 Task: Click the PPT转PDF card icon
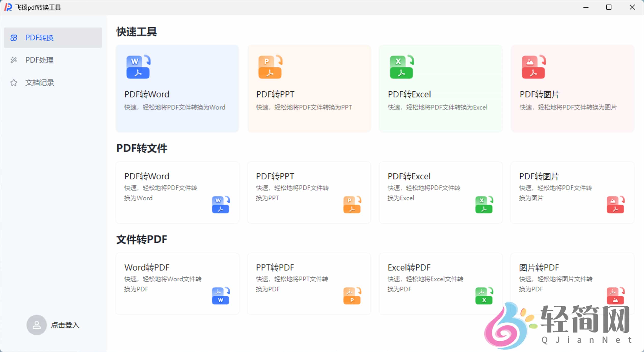click(352, 296)
